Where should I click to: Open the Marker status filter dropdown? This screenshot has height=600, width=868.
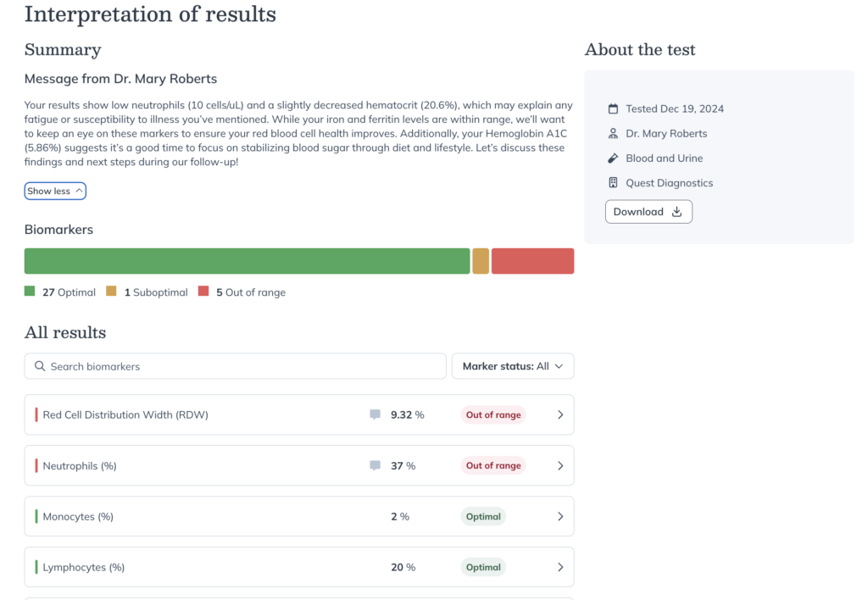point(513,366)
